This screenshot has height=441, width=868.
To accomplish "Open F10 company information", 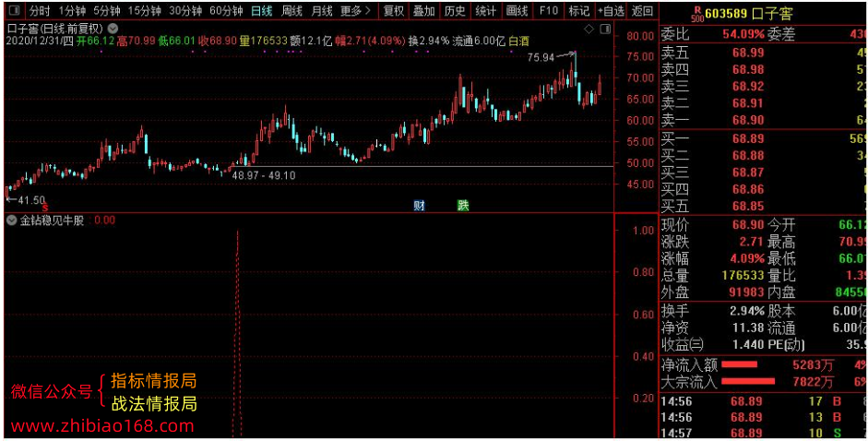I will [x=548, y=10].
